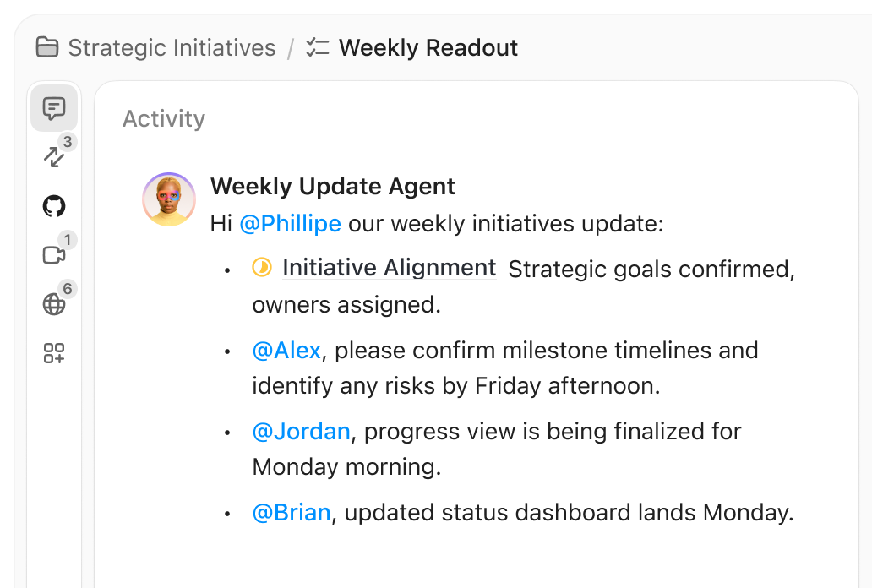Image resolution: width=872 pixels, height=588 pixels.
Task: Open the @Jordan mention
Action: 301,431
